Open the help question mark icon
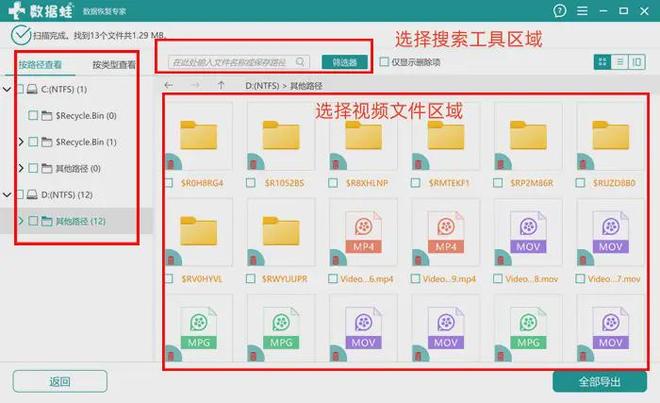660x403 pixels. [559, 11]
